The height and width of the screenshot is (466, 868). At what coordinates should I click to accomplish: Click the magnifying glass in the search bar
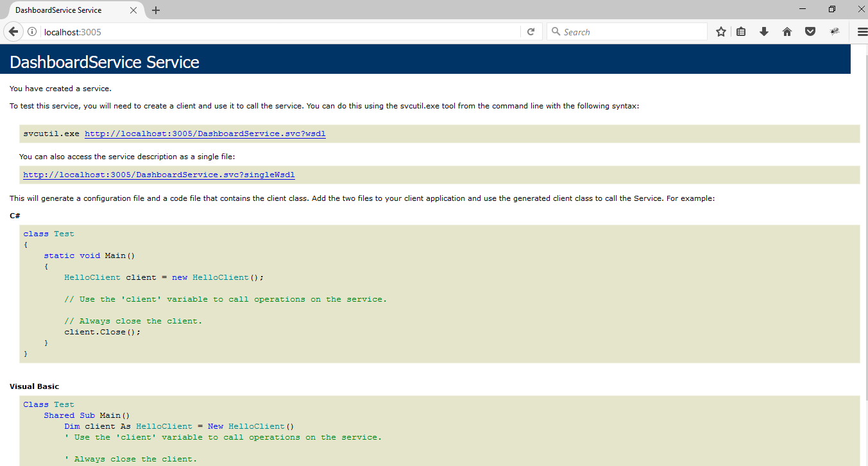pos(556,31)
